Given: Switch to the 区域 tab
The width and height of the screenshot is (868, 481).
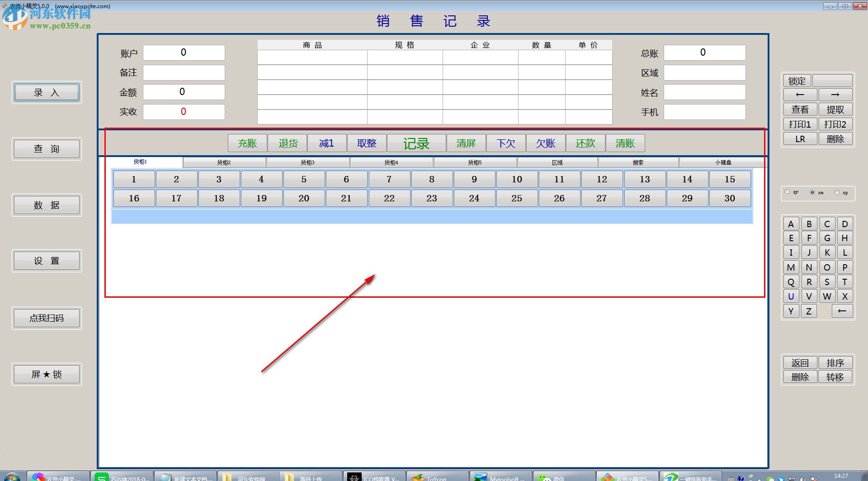Looking at the screenshot, I should tap(557, 162).
